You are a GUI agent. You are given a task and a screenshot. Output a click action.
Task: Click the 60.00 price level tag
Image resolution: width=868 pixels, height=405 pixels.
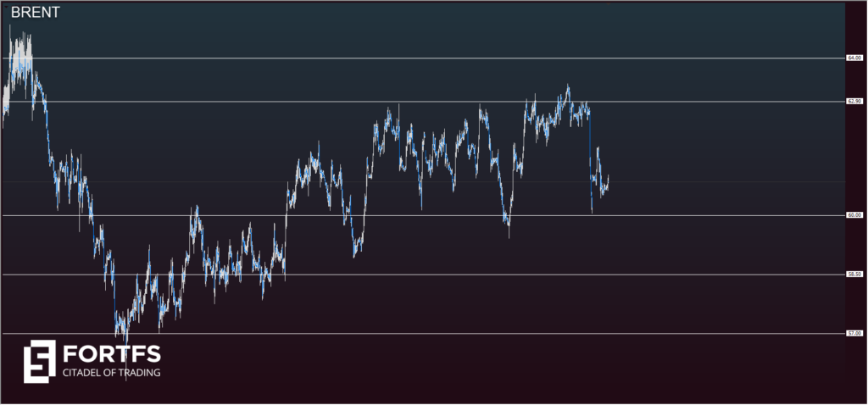pyautogui.click(x=854, y=215)
